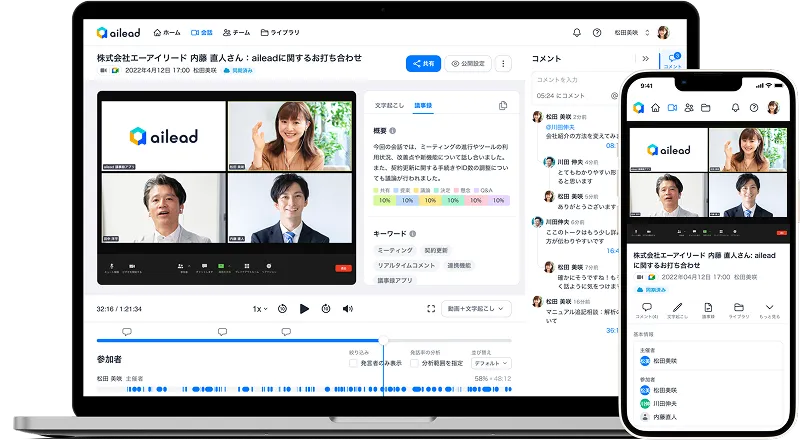Select the ミーティング keyword chip
This screenshot has width=800, height=440.
click(395, 250)
